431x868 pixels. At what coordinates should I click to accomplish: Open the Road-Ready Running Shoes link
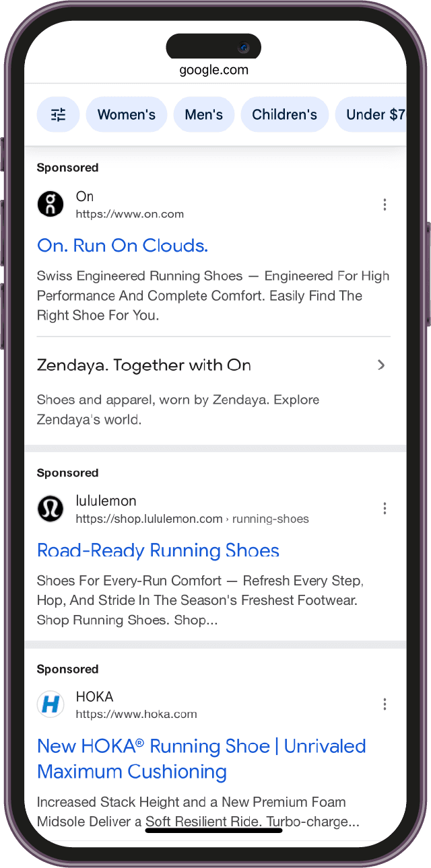(158, 550)
